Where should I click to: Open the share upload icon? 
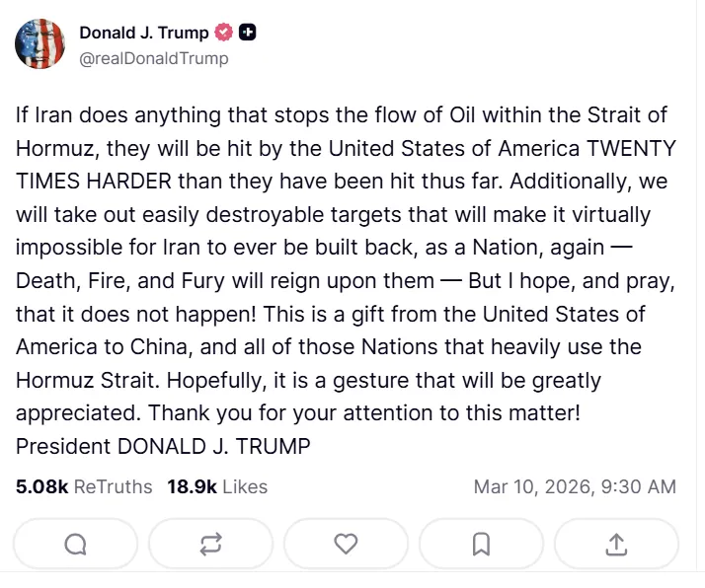(616, 544)
